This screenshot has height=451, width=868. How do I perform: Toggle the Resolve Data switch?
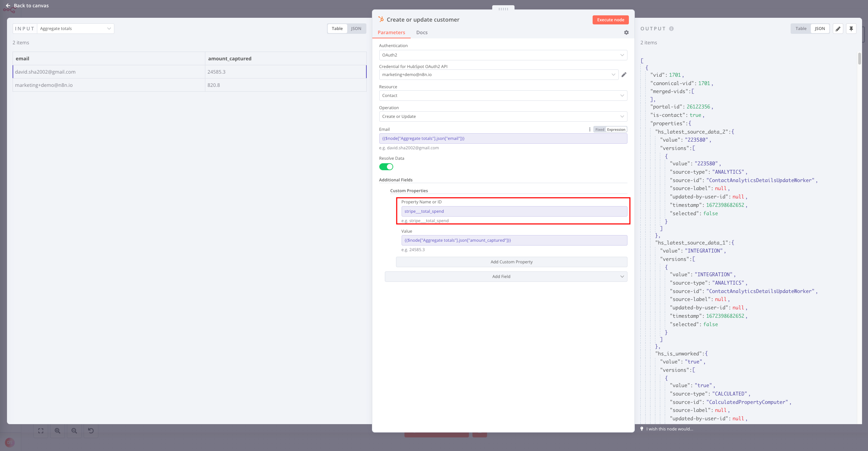click(x=386, y=167)
